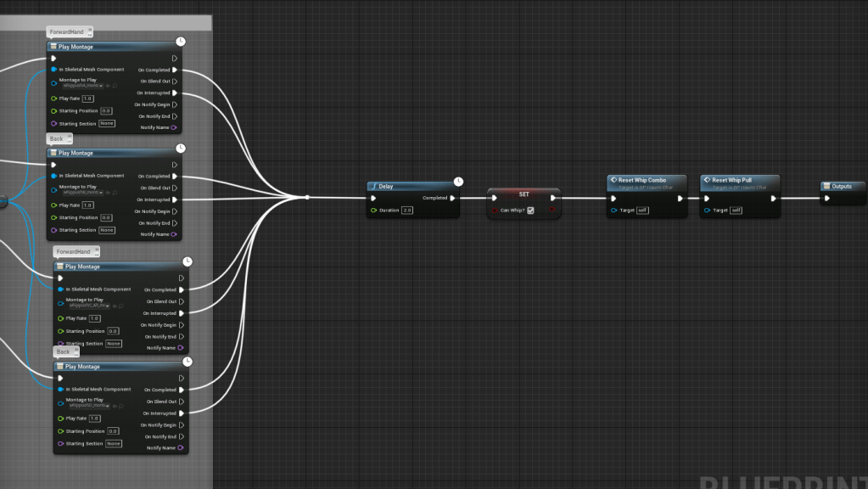The image size is (868, 489).
Task: Click the self Target field on Reset Whip Pull
Action: [736, 211]
